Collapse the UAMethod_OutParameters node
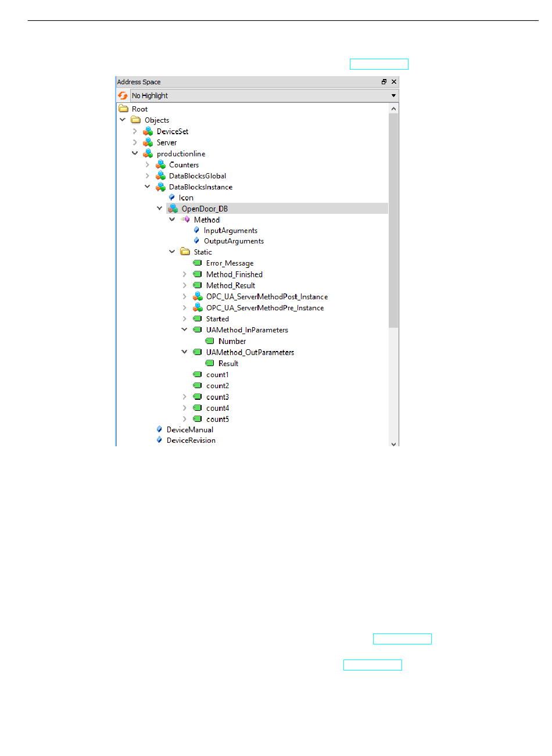Image resolution: width=552 pixels, height=756 pixels. pyautogui.click(x=184, y=352)
